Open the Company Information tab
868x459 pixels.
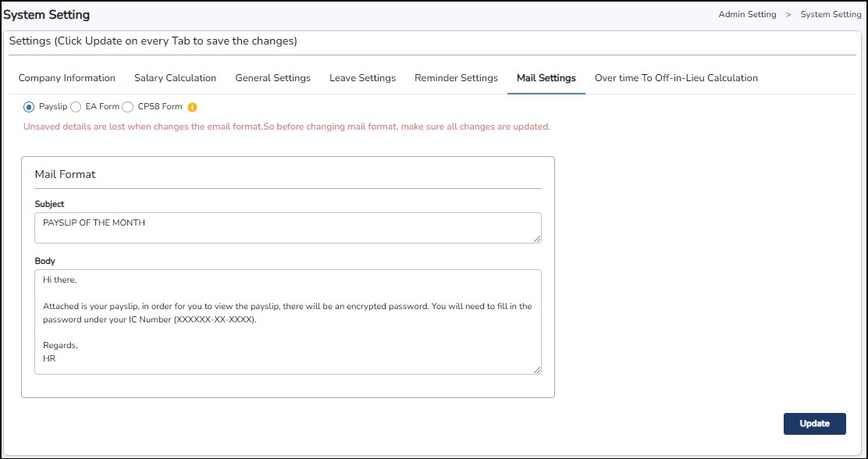click(x=67, y=78)
